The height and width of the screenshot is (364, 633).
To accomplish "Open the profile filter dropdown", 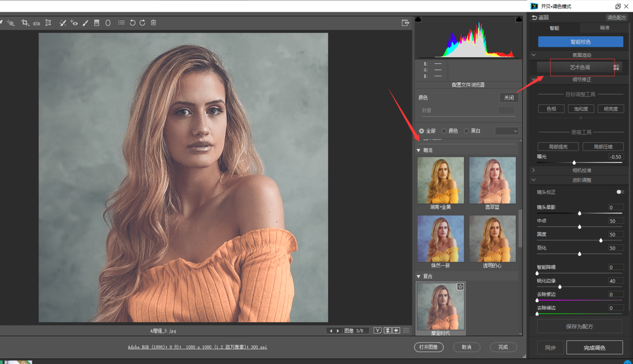I will point(506,131).
